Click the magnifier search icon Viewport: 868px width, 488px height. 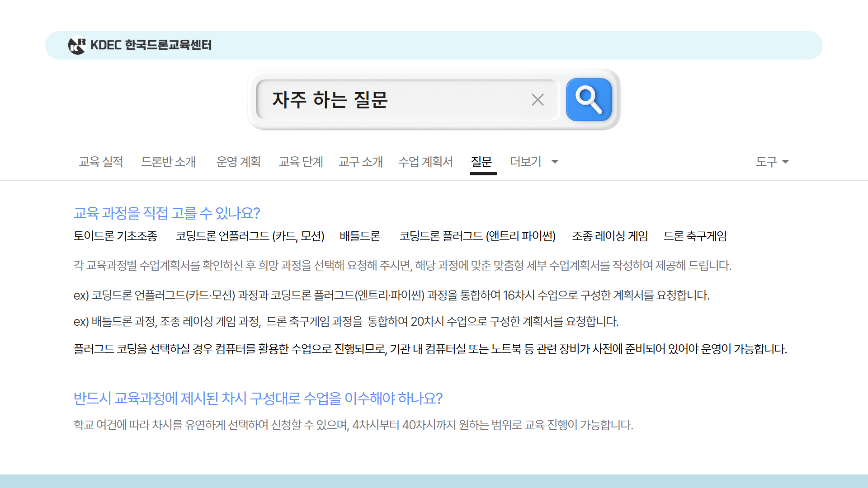(589, 99)
